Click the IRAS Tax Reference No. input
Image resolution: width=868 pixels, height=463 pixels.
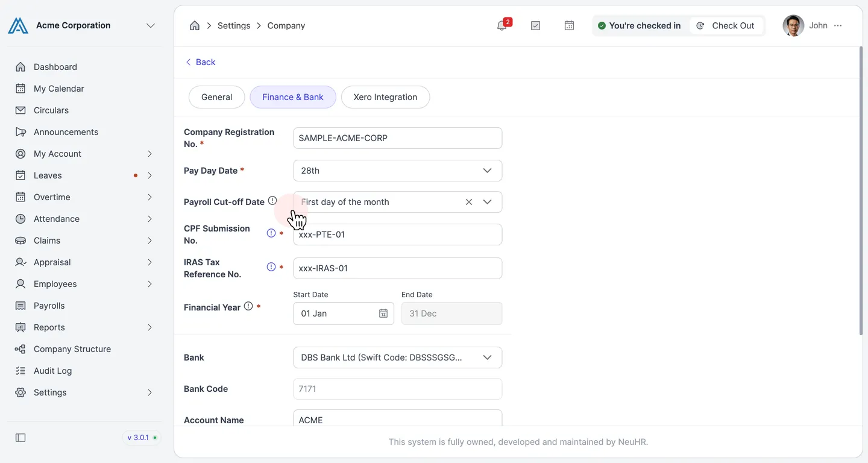(x=397, y=268)
